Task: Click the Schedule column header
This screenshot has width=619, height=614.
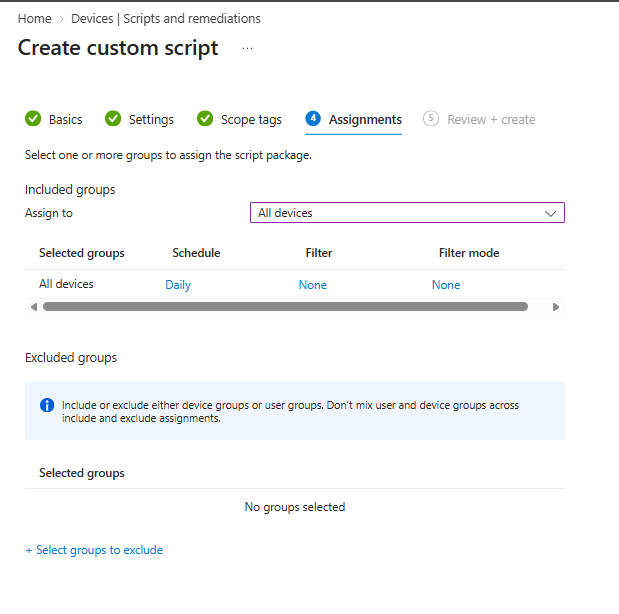Action: 196,253
